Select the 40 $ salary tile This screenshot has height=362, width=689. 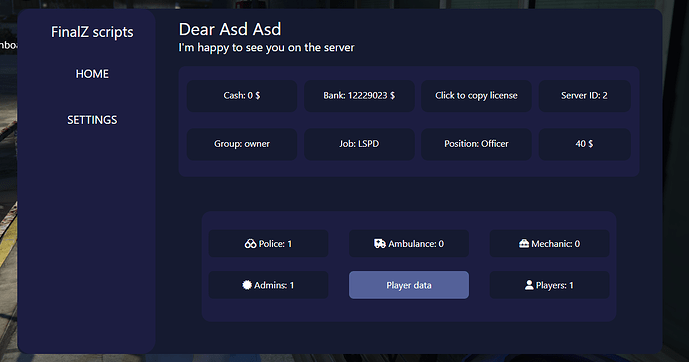[584, 144]
